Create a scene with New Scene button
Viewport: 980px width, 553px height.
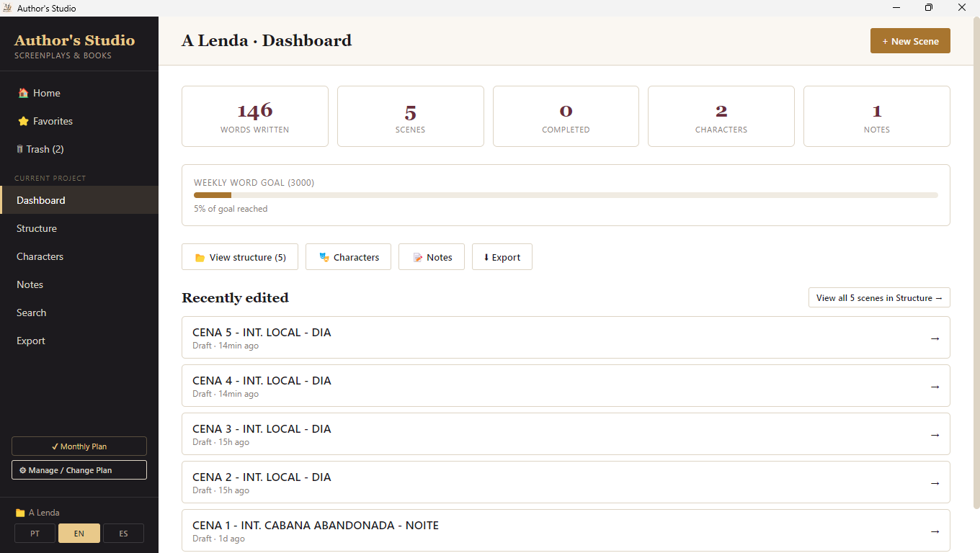910,41
